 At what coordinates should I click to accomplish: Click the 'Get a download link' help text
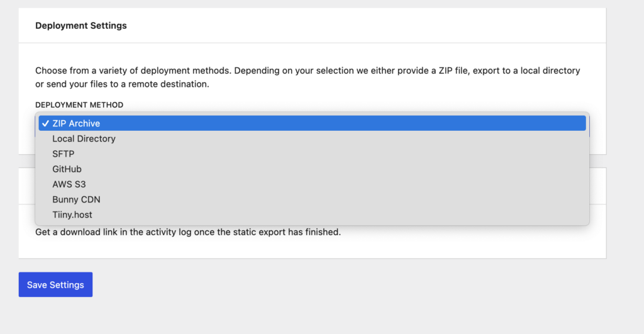[x=188, y=232]
